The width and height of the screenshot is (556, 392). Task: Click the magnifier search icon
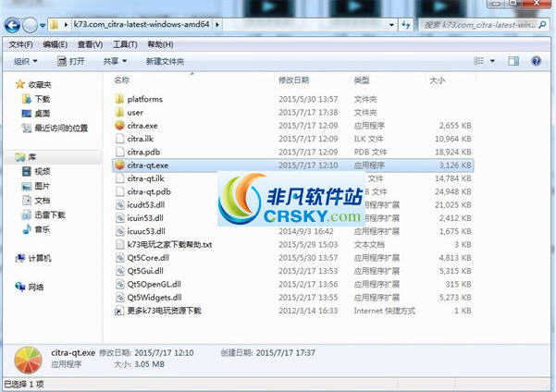[542, 25]
